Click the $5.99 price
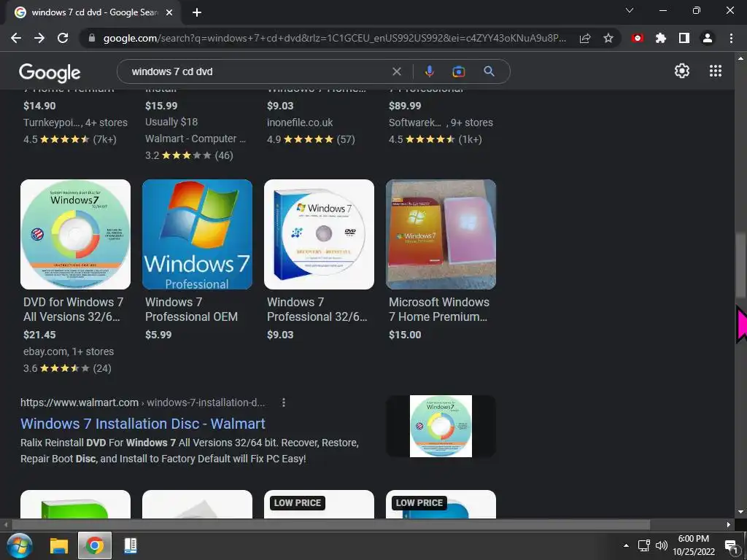Image resolution: width=747 pixels, height=560 pixels. point(158,335)
